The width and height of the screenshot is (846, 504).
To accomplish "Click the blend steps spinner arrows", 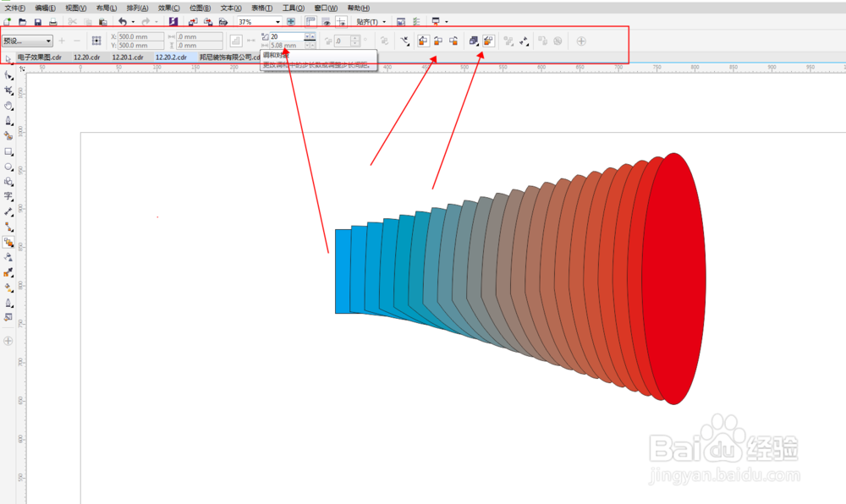I will (310, 36).
